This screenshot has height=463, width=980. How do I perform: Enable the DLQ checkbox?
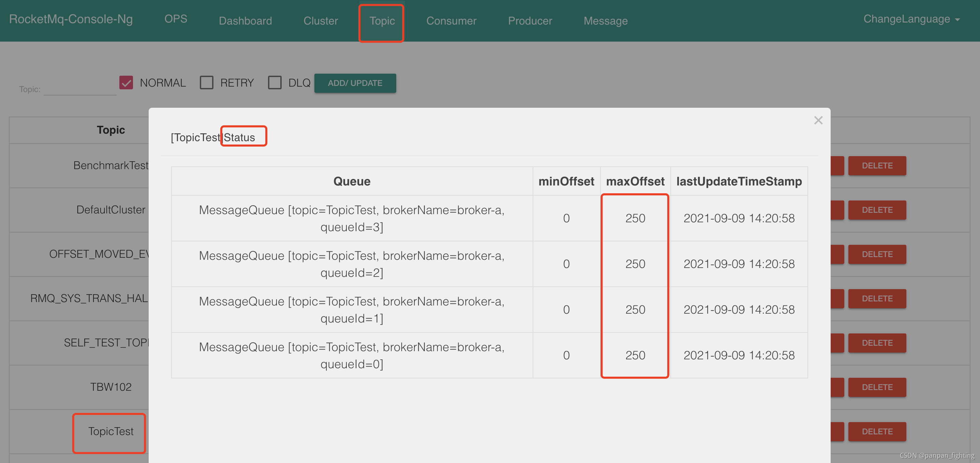click(x=275, y=83)
